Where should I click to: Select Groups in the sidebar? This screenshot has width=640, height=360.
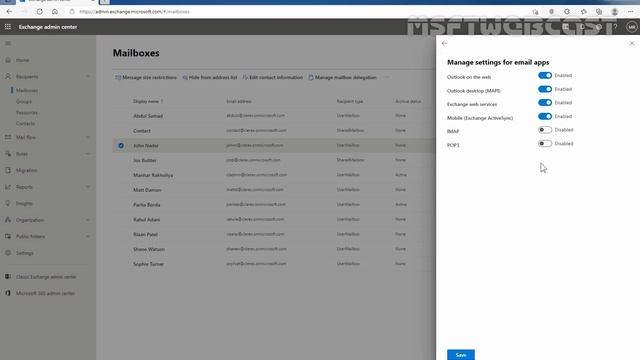(24, 101)
